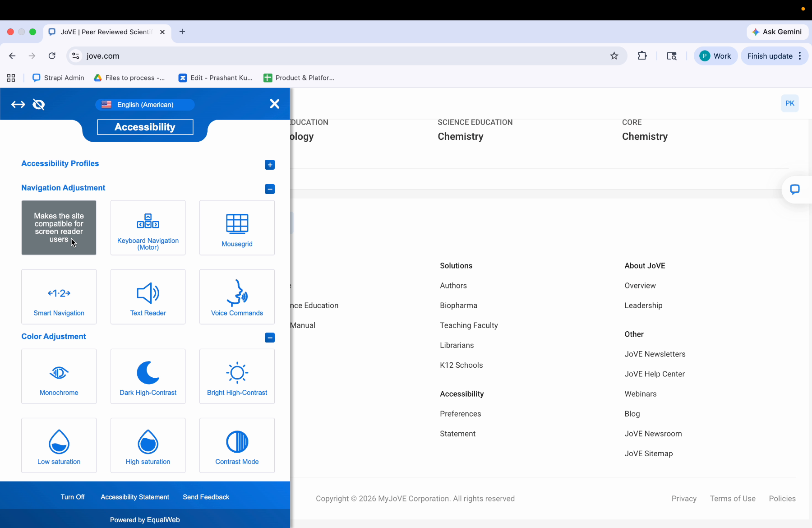812x528 pixels.
Task: Click the browser forward arrow
Action: [x=32, y=56]
